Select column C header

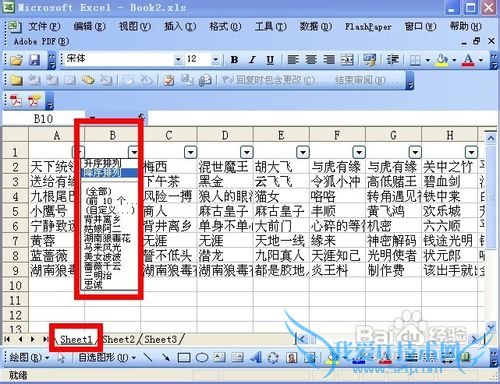[169, 135]
